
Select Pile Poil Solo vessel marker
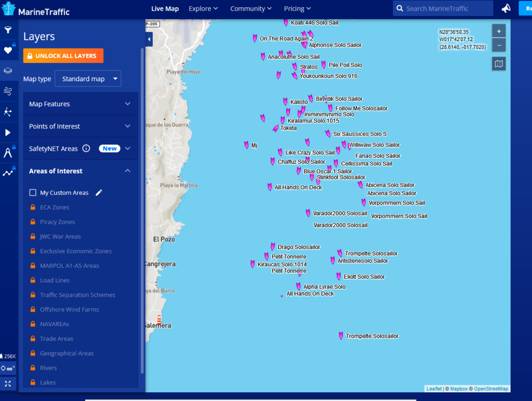click(324, 64)
